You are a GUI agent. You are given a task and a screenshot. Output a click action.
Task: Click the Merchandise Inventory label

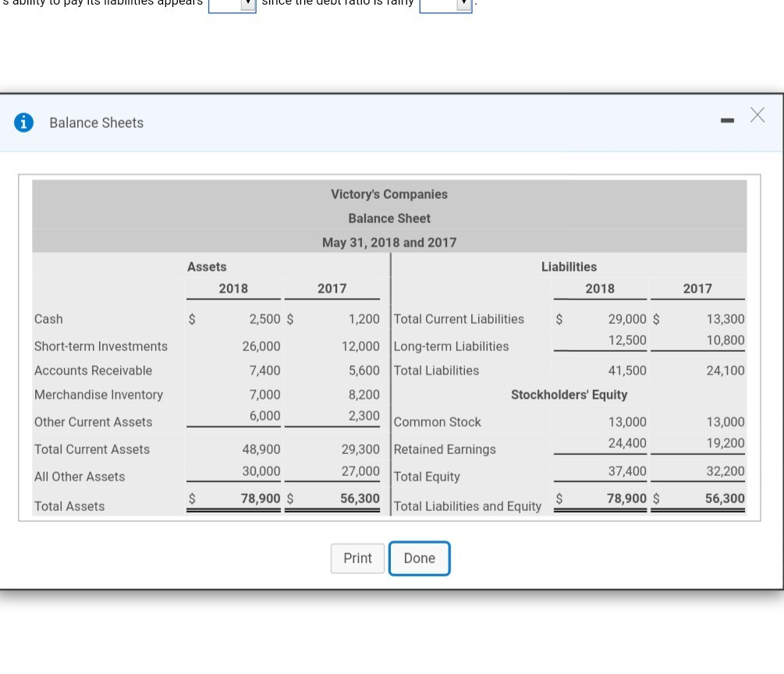98,395
